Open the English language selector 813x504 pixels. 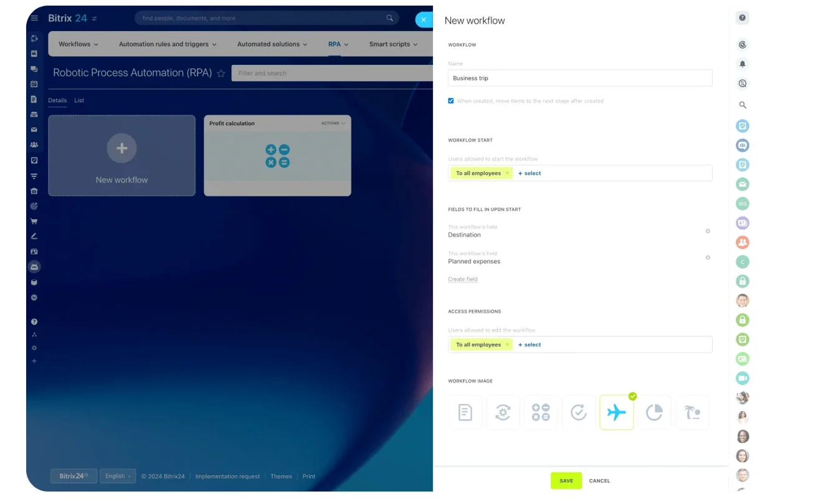pos(117,475)
